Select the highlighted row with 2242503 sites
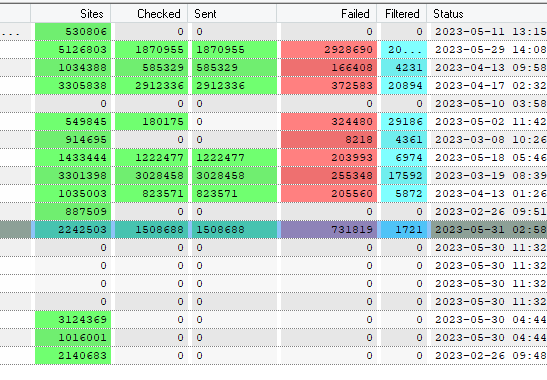This screenshot has width=547, height=380. pyautogui.click(x=274, y=230)
